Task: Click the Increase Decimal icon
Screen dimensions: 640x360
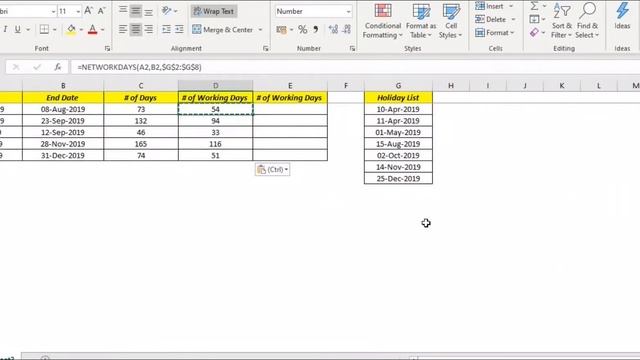Action: tap(333, 29)
